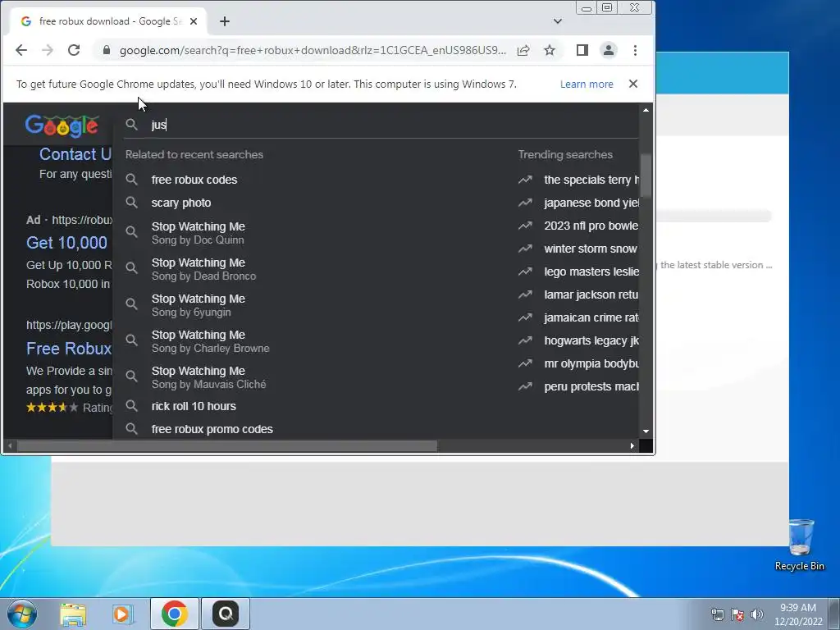This screenshot has height=630, width=840.
Task: Reload the page with the refresh icon
Action: point(74,50)
